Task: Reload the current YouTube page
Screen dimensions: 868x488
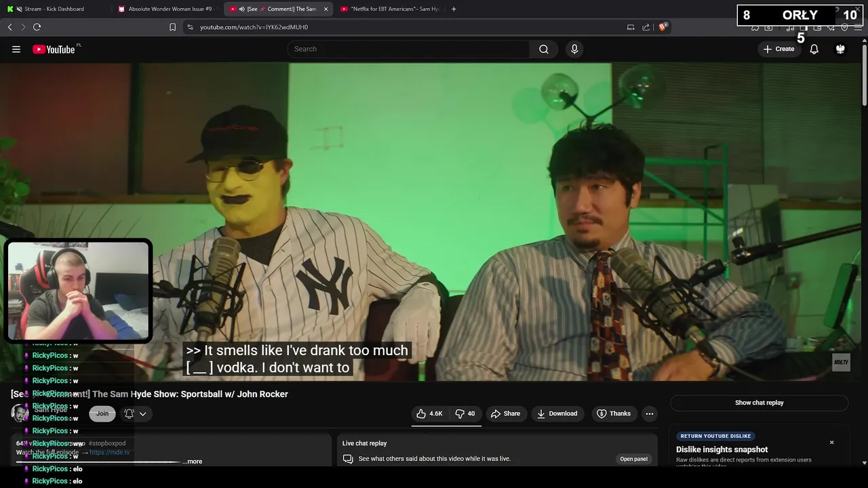Action: coord(37,27)
